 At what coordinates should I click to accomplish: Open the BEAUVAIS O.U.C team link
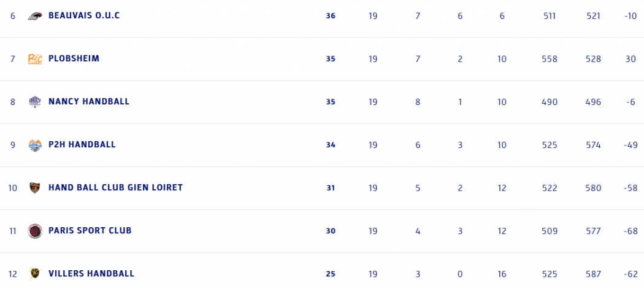[x=84, y=15]
